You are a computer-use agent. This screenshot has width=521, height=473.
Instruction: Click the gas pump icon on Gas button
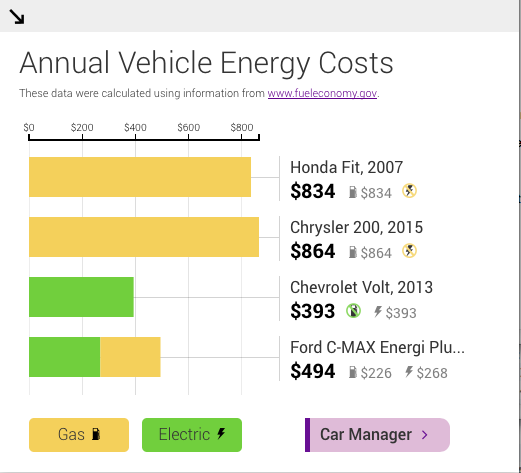(x=96, y=434)
